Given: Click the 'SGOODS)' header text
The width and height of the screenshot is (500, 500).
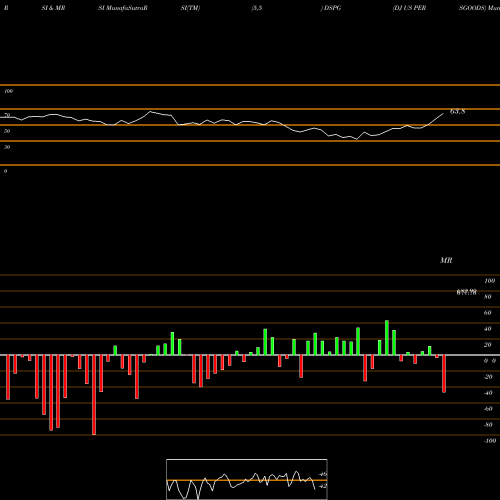Looking at the screenshot, I should tap(472, 8).
